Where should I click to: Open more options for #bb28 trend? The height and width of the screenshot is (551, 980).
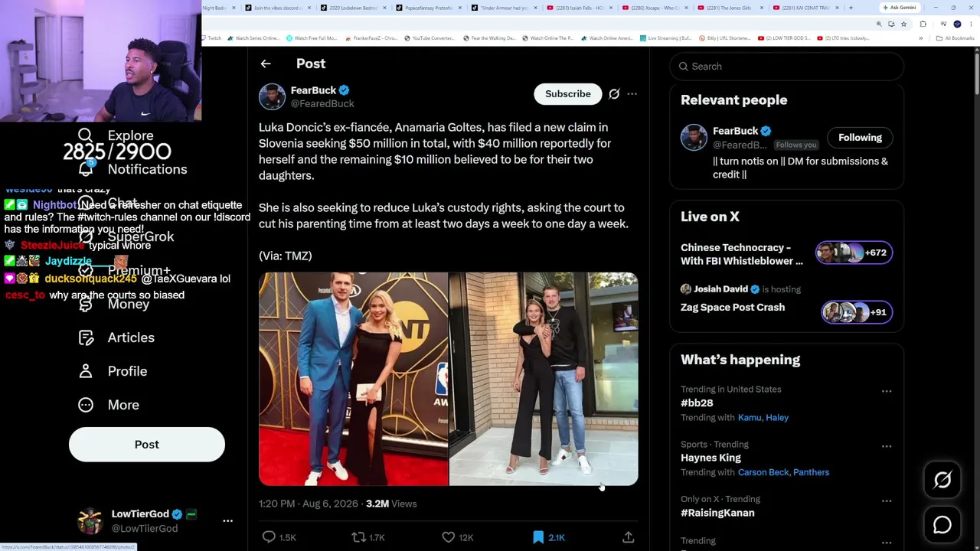pyautogui.click(x=887, y=391)
